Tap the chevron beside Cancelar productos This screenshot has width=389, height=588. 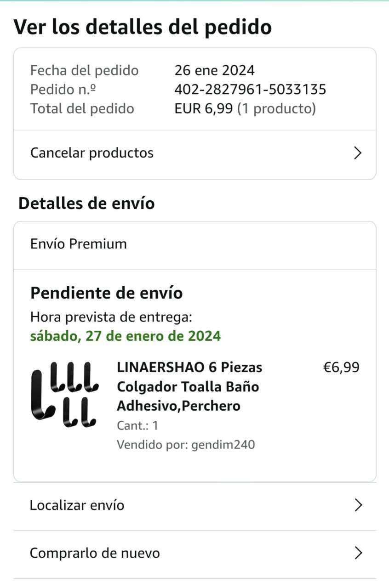(358, 153)
